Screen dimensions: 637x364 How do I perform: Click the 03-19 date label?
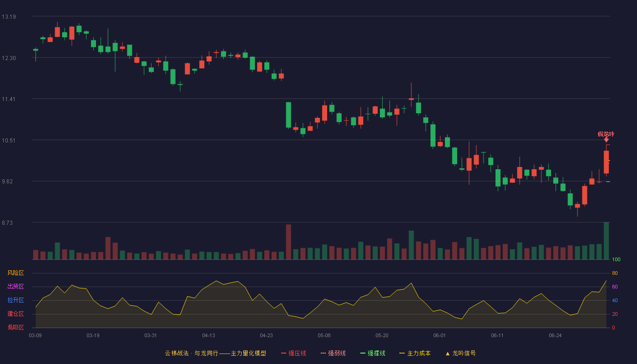tap(93, 335)
